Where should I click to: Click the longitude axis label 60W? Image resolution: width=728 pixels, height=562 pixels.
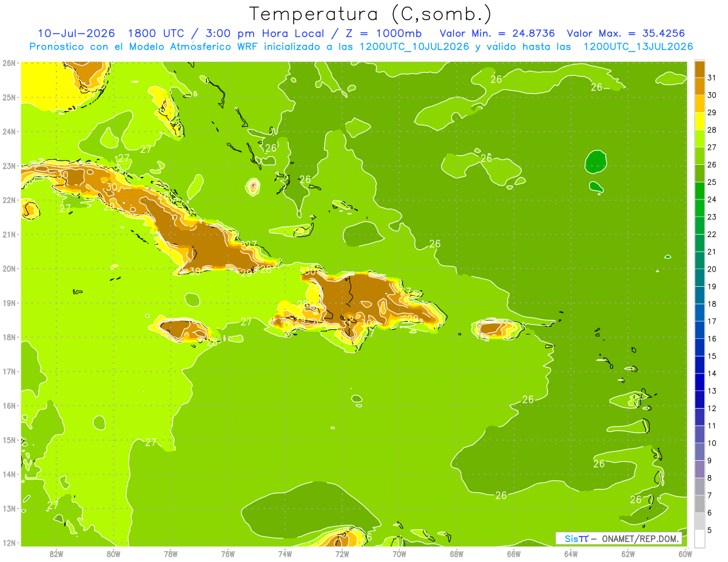coord(685,553)
